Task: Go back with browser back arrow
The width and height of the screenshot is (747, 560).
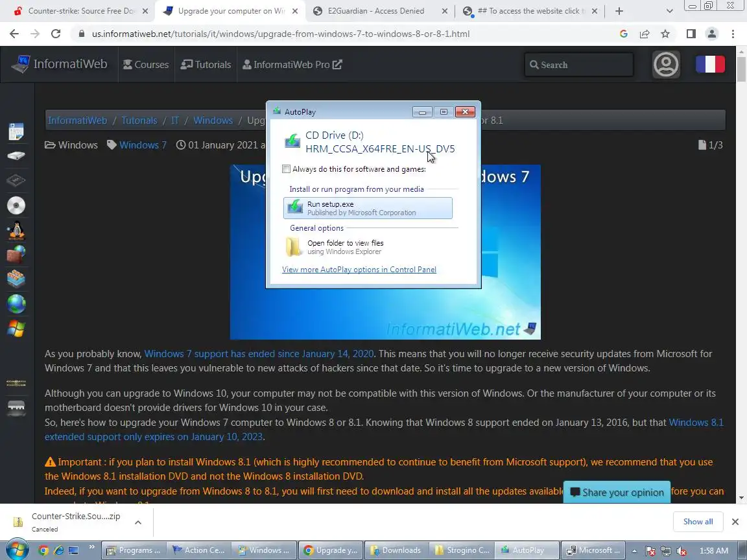Action: click(x=14, y=34)
